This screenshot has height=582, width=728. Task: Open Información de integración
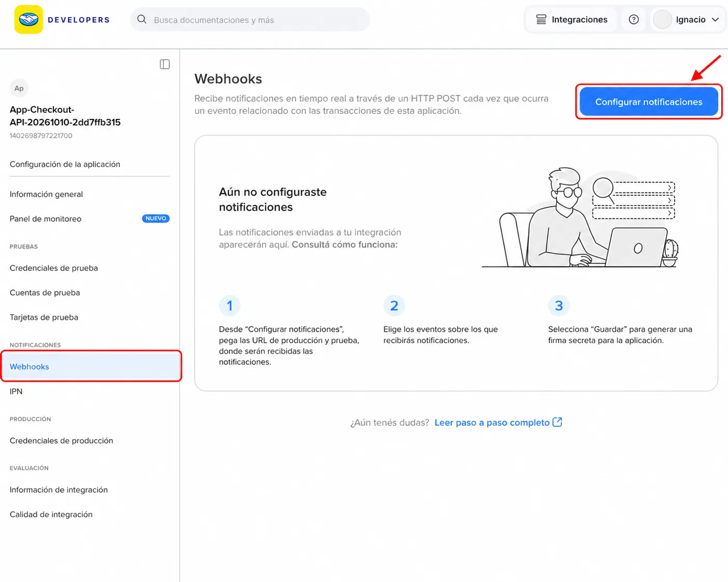[x=59, y=490]
